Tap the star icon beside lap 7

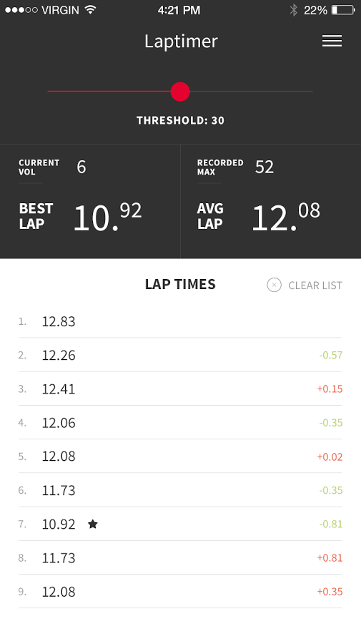pos(93,524)
